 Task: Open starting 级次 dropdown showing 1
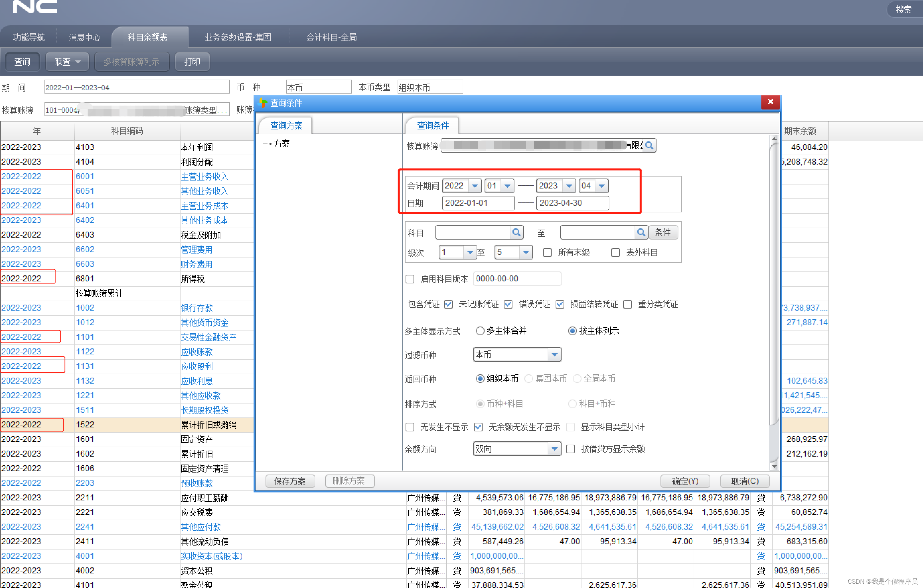[470, 252]
